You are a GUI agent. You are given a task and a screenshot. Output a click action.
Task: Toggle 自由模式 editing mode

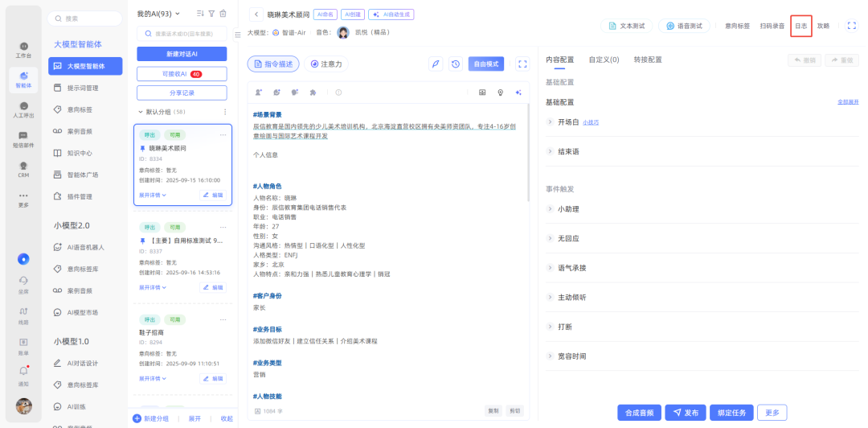(485, 64)
